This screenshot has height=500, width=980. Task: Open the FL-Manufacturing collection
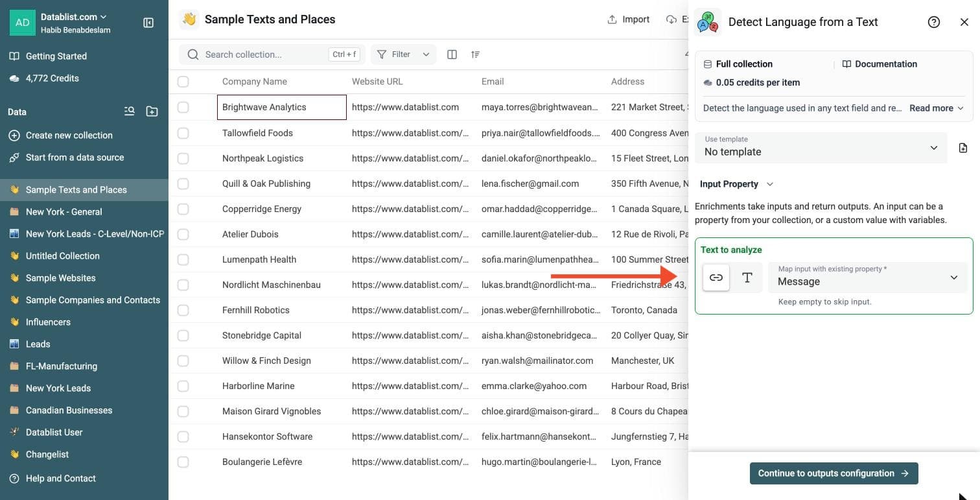(84, 366)
